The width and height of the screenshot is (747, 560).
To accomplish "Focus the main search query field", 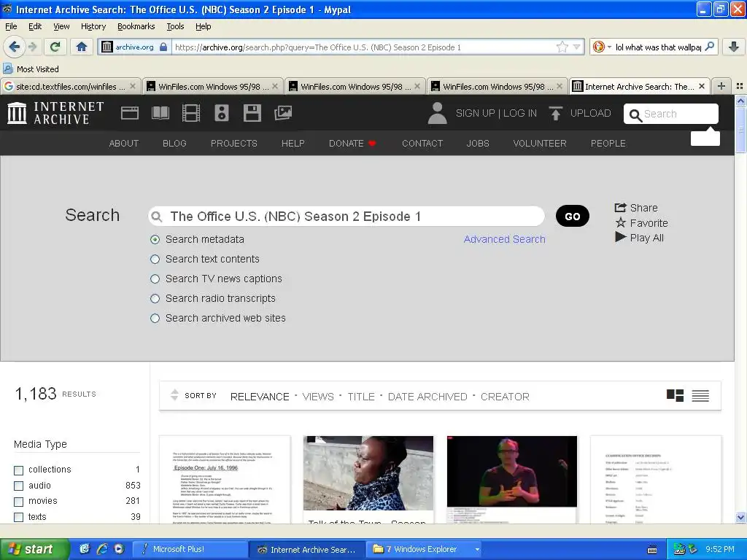I will coord(347,216).
